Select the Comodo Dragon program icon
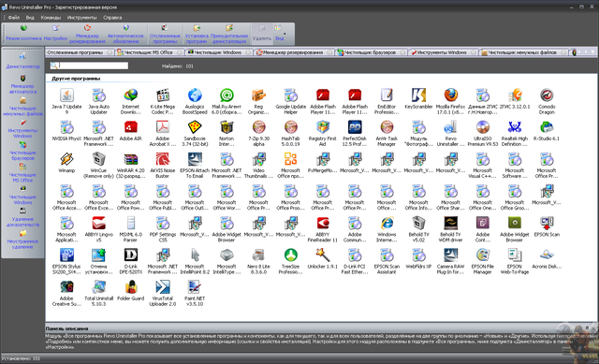 [547, 101]
